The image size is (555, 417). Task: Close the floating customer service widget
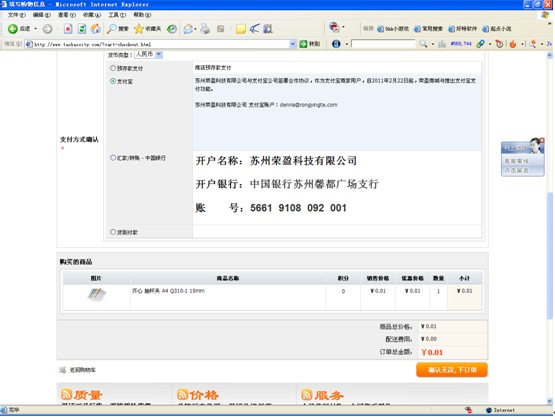coord(542,141)
